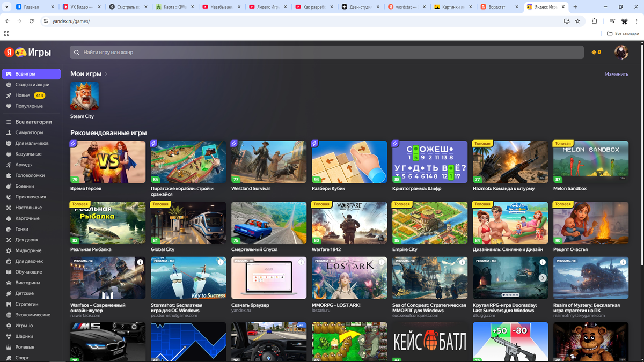Open Melon Sandbox game thumbnail
Viewport: 644px width, 362px height.
coord(591,162)
